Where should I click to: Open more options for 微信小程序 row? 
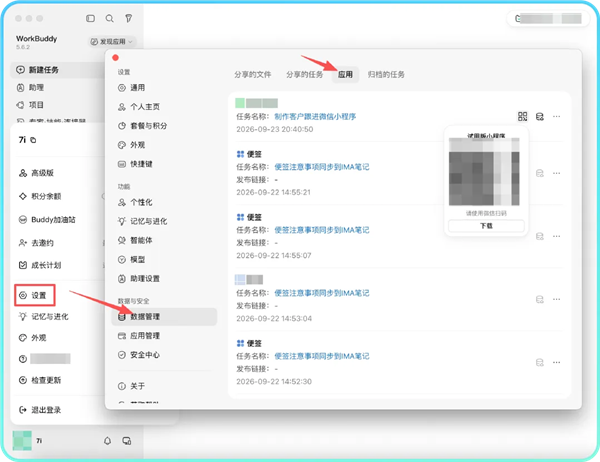pos(557,116)
